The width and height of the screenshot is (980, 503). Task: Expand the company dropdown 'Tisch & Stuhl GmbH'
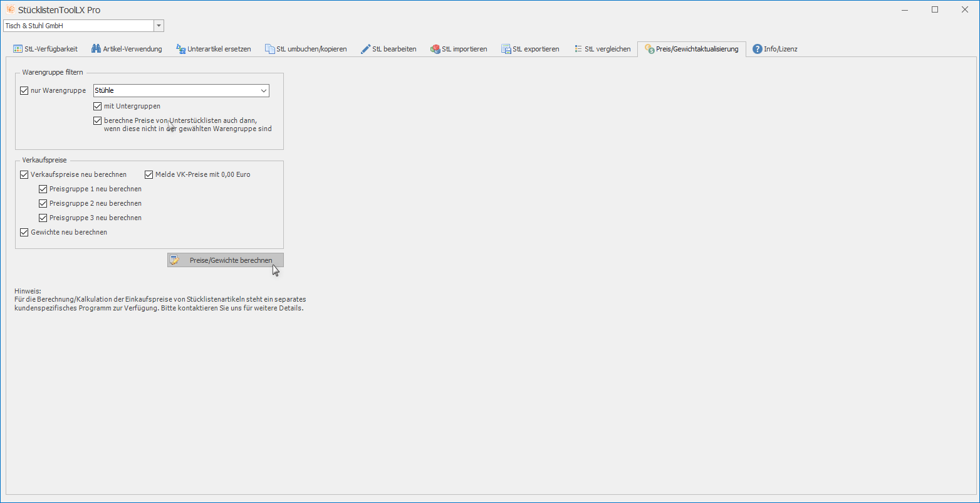pyautogui.click(x=159, y=26)
